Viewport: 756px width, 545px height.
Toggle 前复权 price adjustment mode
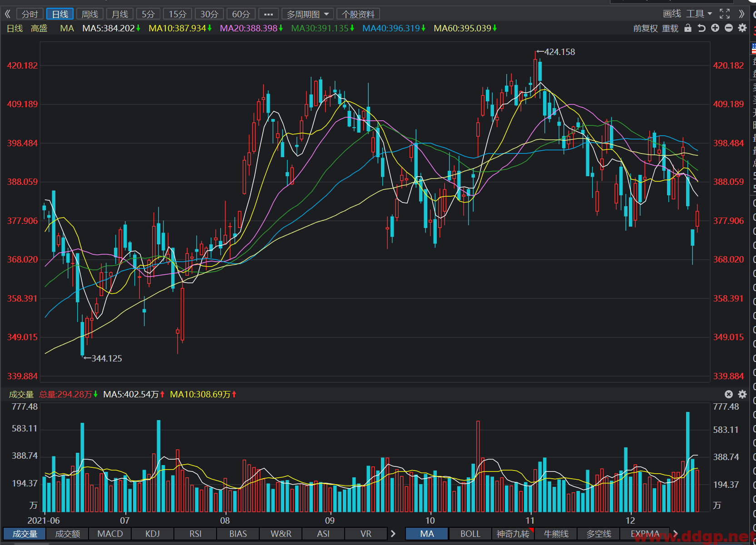point(645,28)
